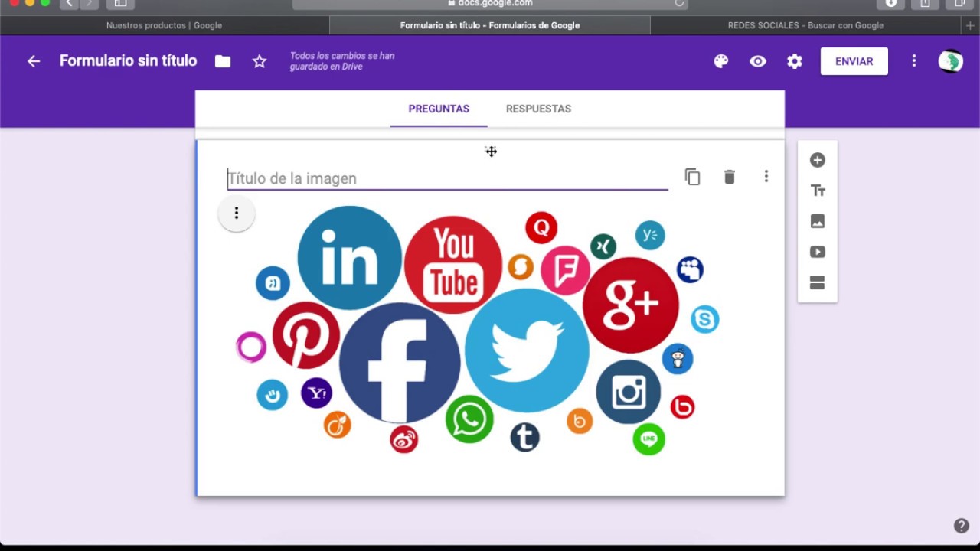Viewport: 980px width, 551px height.
Task: Add title and description icon
Action: click(x=818, y=191)
